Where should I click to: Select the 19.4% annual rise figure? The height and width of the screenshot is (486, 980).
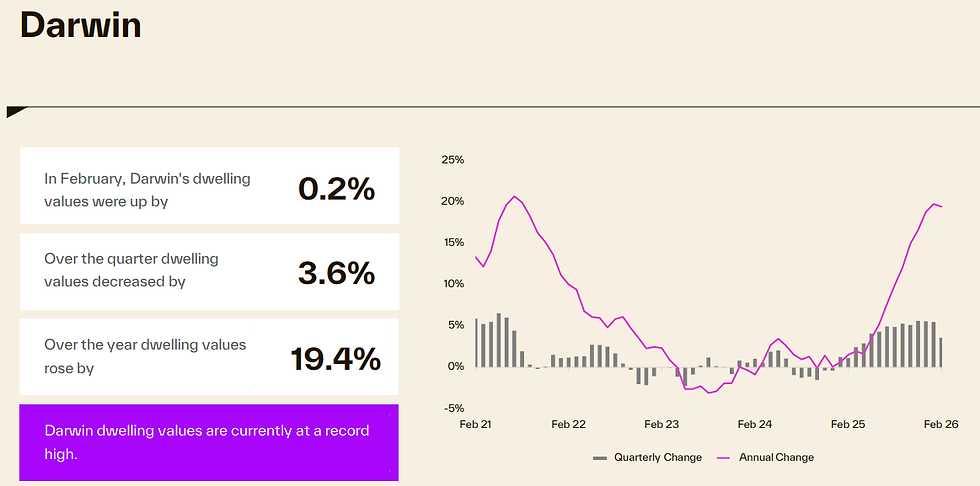click(335, 357)
